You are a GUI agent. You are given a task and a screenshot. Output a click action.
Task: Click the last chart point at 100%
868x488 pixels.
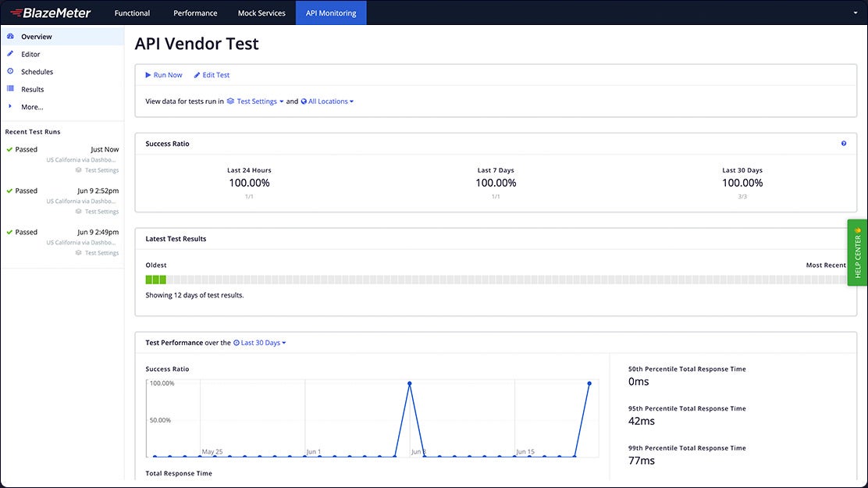click(589, 383)
